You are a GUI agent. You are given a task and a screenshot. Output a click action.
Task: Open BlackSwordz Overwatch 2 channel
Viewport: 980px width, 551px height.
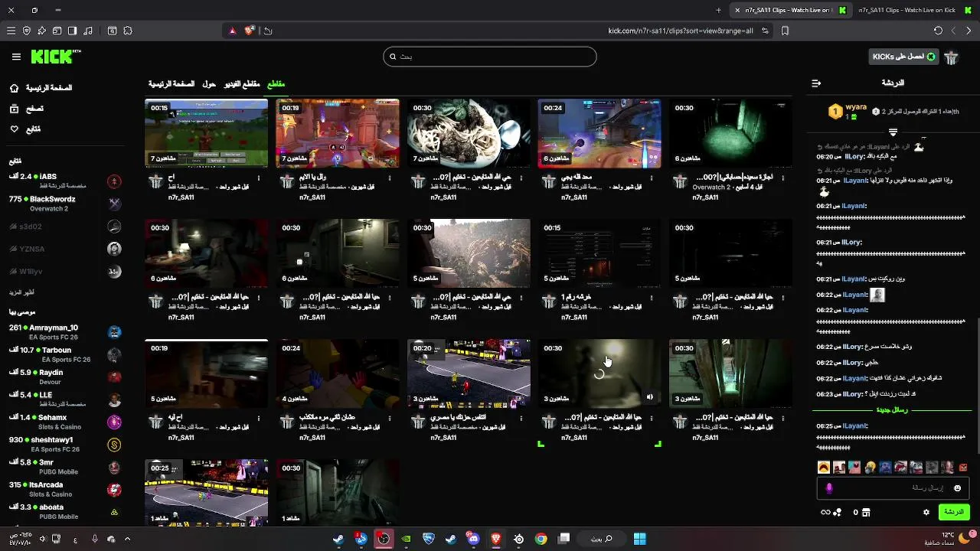(65, 204)
